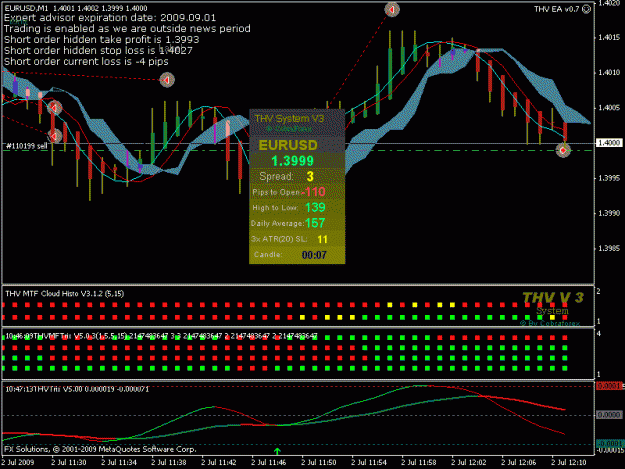Click the 1.3985 price axis label
This screenshot has height=469, width=625.
pyautogui.click(x=609, y=248)
